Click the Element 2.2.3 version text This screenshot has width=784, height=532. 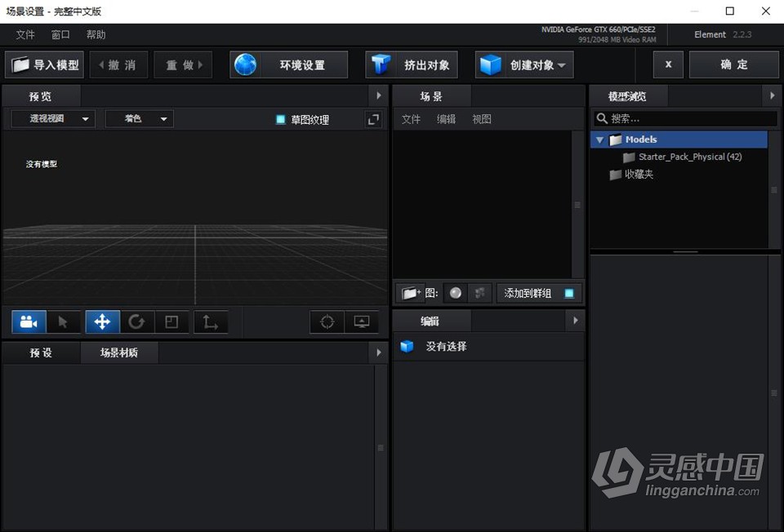point(723,34)
